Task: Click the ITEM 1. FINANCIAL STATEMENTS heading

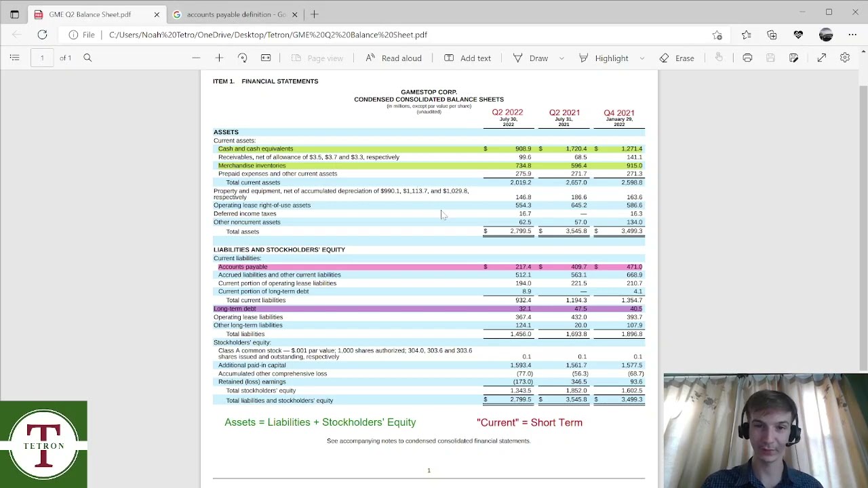Action: coord(265,81)
